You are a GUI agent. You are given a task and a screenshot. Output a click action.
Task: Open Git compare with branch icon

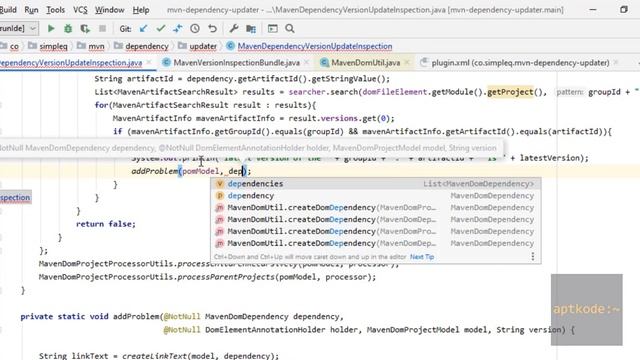[178, 29]
